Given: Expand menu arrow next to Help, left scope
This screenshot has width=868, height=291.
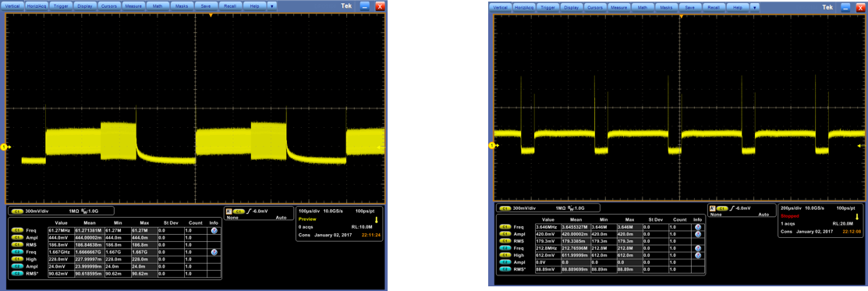Looking at the screenshot, I should [x=271, y=6].
